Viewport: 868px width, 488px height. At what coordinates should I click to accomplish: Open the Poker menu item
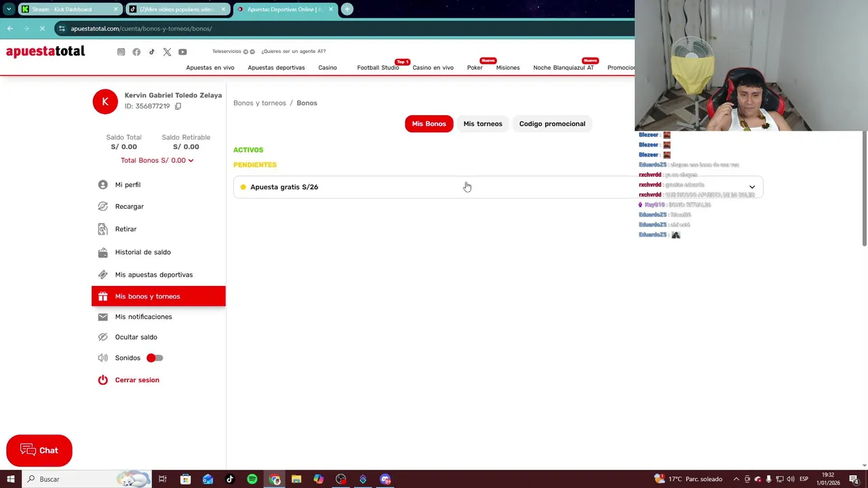(475, 68)
